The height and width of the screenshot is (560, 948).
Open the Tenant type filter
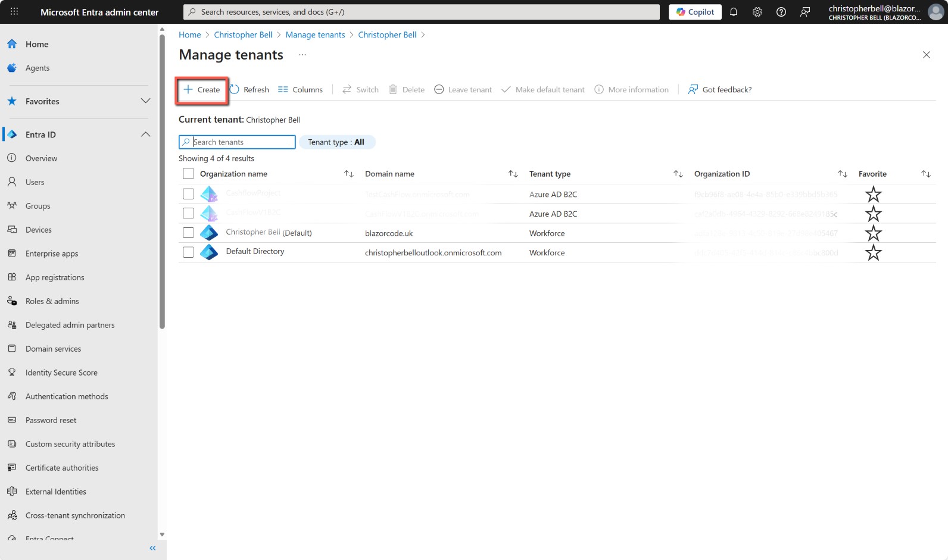pos(336,142)
